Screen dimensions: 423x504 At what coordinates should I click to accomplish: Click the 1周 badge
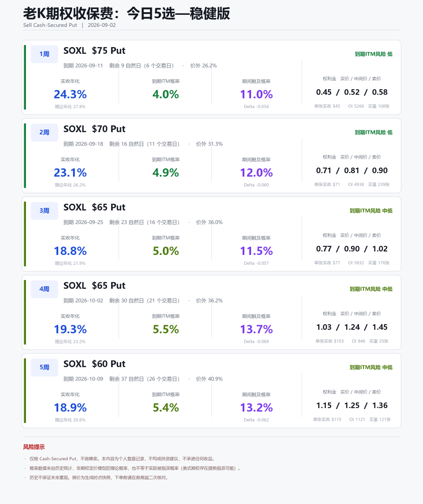(x=44, y=54)
